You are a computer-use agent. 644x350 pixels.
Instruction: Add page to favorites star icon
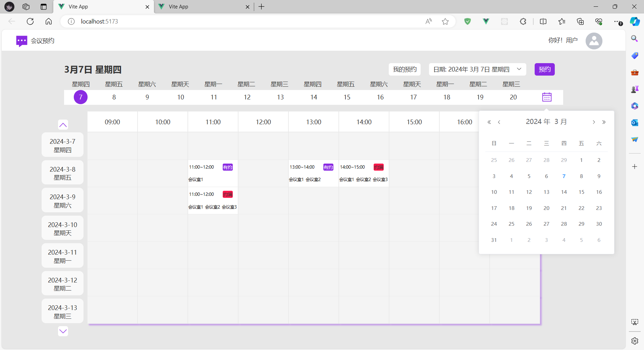tap(445, 21)
